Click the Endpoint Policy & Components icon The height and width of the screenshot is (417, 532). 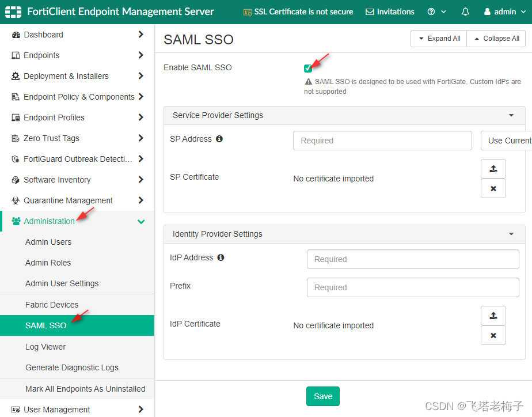[x=16, y=97]
